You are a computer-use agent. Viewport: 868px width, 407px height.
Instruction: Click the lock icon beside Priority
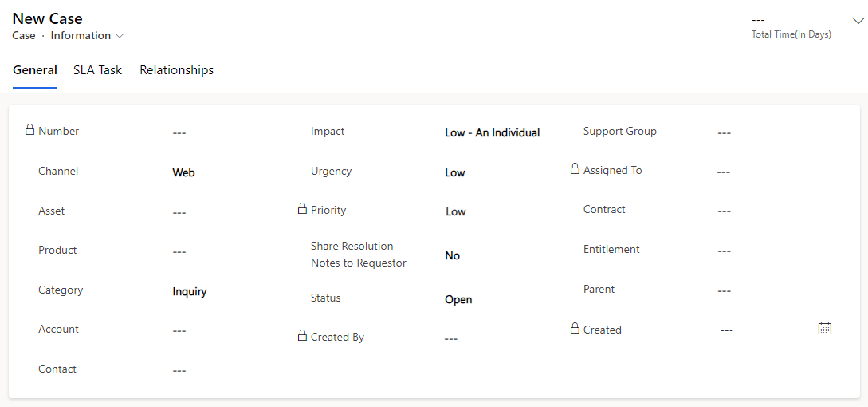point(302,208)
